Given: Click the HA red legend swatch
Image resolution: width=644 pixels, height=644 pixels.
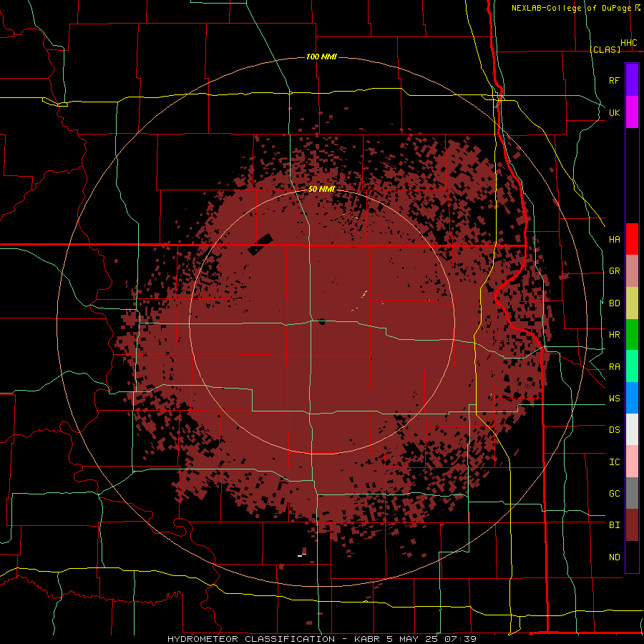Looking at the screenshot, I should pyautogui.click(x=632, y=239).
